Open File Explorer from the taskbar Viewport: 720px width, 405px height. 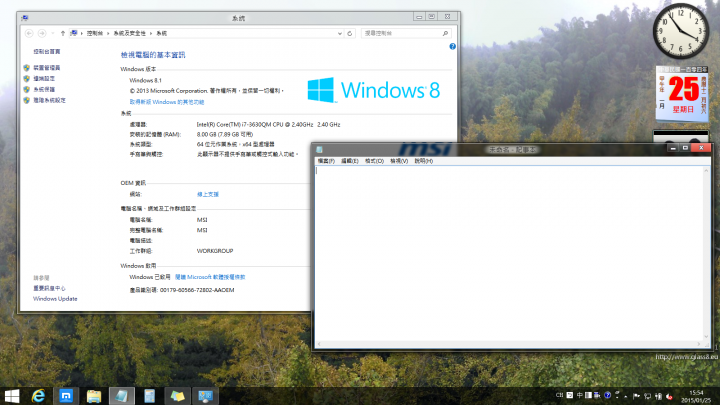click(94, 396)
